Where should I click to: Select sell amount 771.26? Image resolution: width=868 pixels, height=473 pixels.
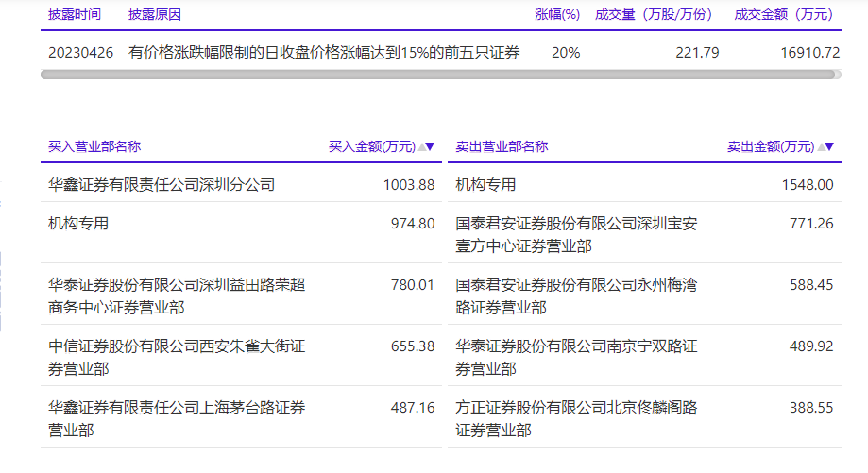[x=811, y=224]
